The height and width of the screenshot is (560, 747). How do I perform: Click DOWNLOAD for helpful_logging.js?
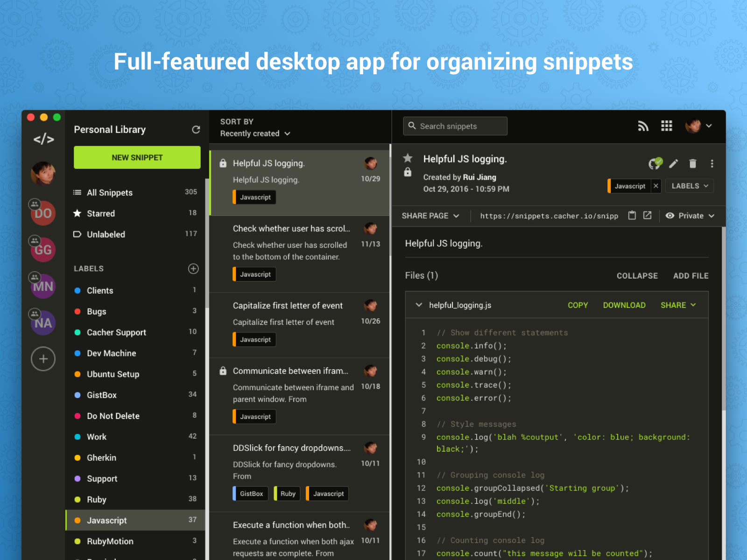tap(624, 305)
